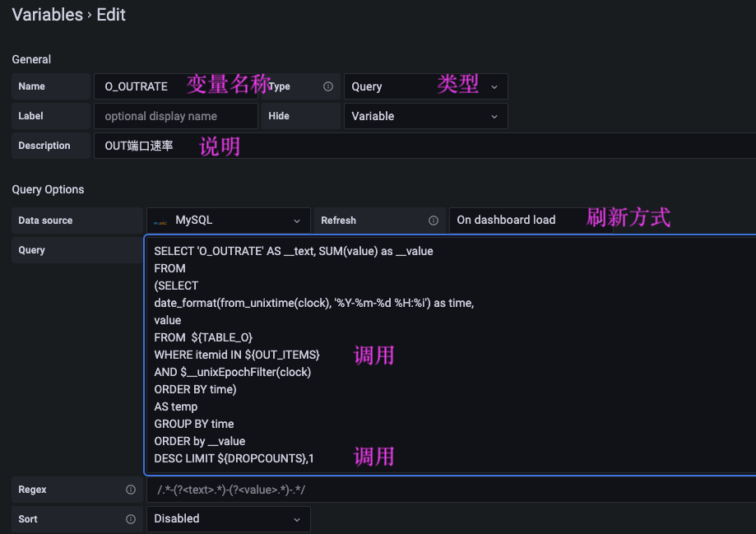Click the line 'ORDER by __value'
The height and width of the screenshot is (534, 756).
click(200, 441)
